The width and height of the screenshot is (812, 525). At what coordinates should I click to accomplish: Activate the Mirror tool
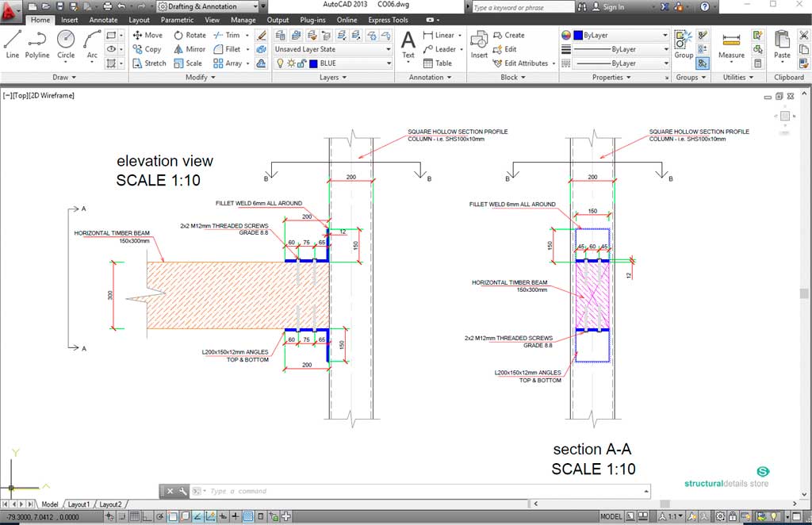[189, 48]
